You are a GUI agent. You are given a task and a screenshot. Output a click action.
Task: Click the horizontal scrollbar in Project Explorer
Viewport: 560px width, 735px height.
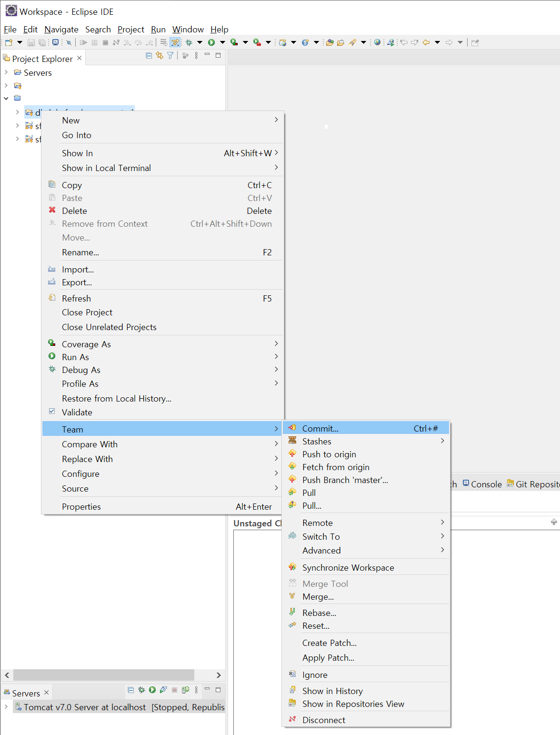pyautogui.click(x=103, y=675)
